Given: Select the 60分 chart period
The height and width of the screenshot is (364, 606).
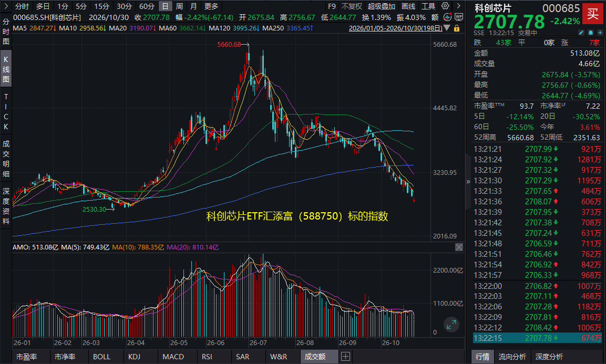Looking at the screenshot, I should [147, 6].
